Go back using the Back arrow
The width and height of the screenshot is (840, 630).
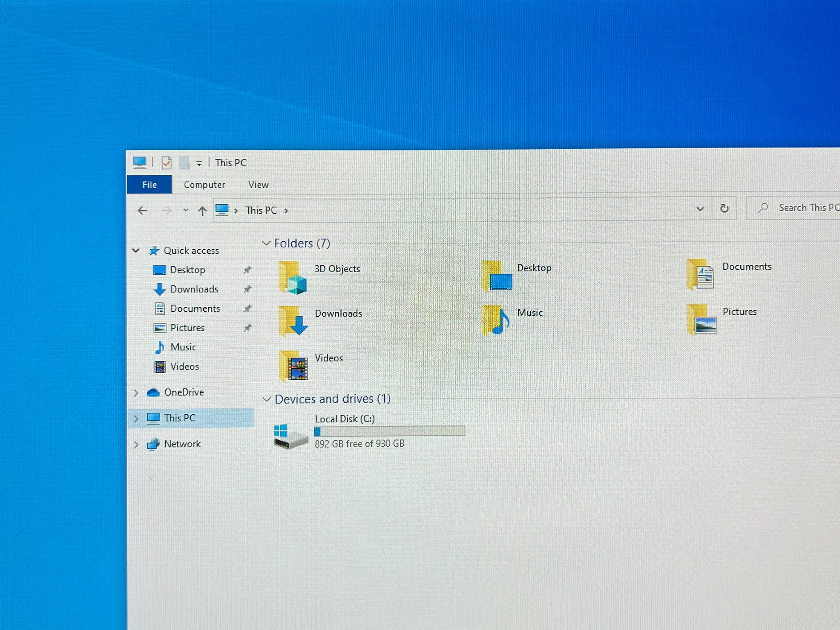(142, 211)
